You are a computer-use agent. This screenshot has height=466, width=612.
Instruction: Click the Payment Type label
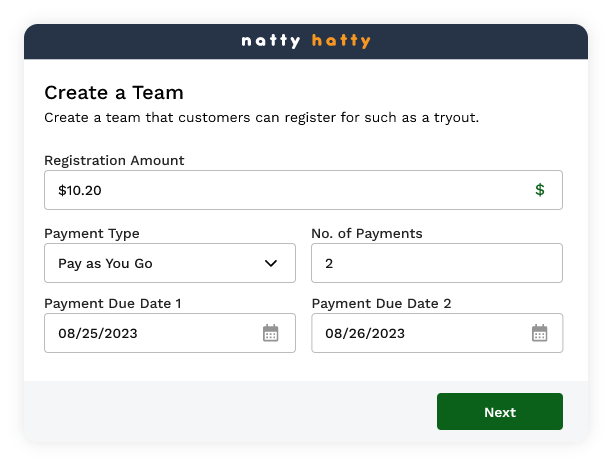(92, 234)
